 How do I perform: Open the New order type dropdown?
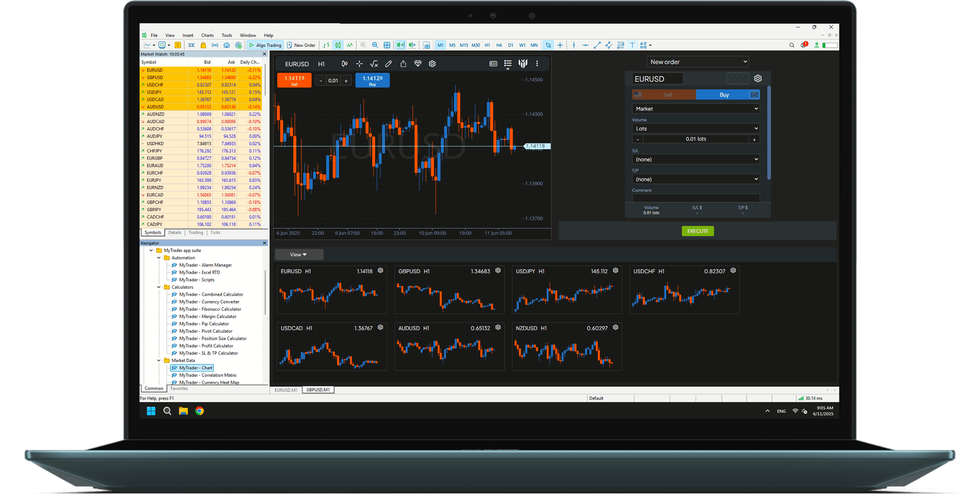point(697,61)
